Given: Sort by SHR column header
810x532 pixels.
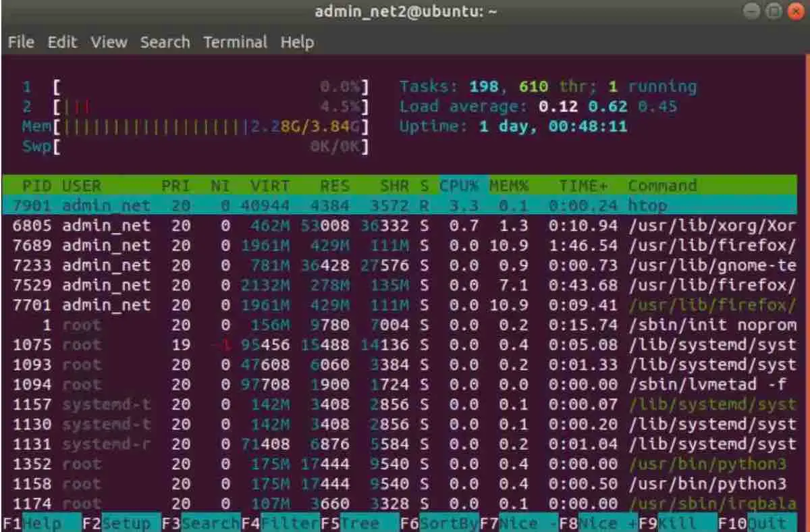Looking at the screenshot, I should (394, 186).
